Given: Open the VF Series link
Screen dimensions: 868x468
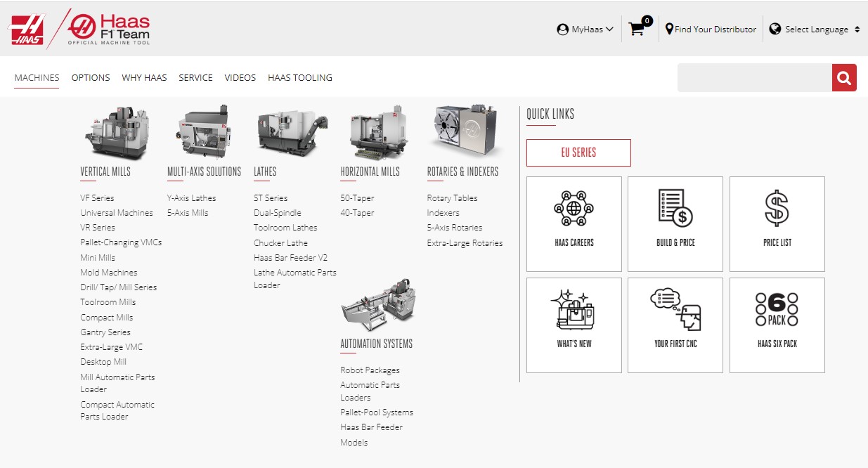Looking at the screenshot, I should 97,198.
